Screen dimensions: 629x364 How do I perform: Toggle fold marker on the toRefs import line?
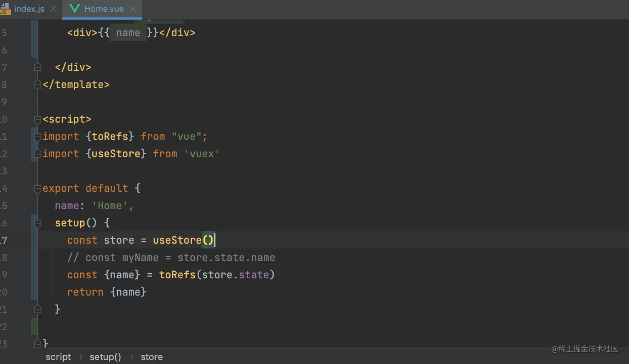coord(37,136)
